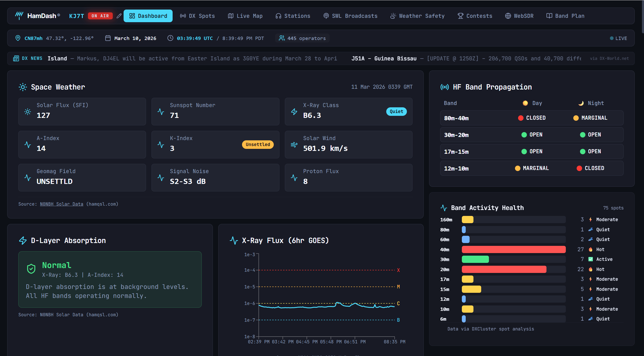Click the Unsettled K-Index badge
Screen dimensions: 644x356
[x=257, y=144]
